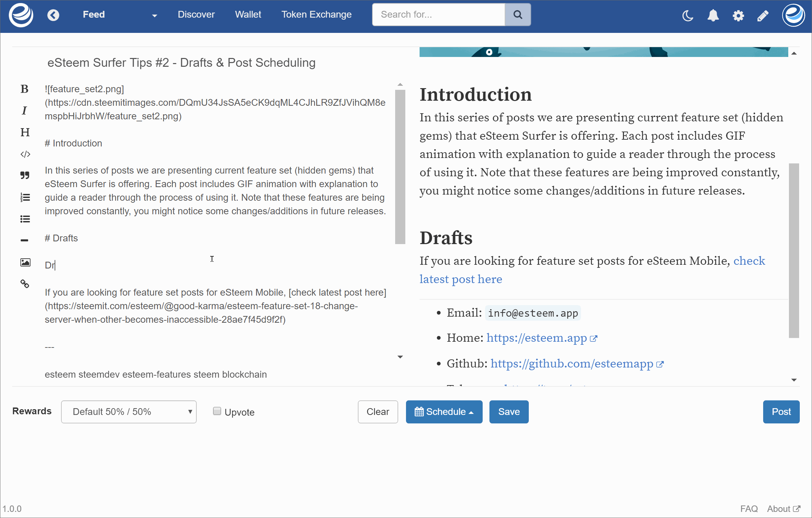Click the editor scrollbar thumb
This screenshot has height=518, width=812.
click(x=400, y=167)
